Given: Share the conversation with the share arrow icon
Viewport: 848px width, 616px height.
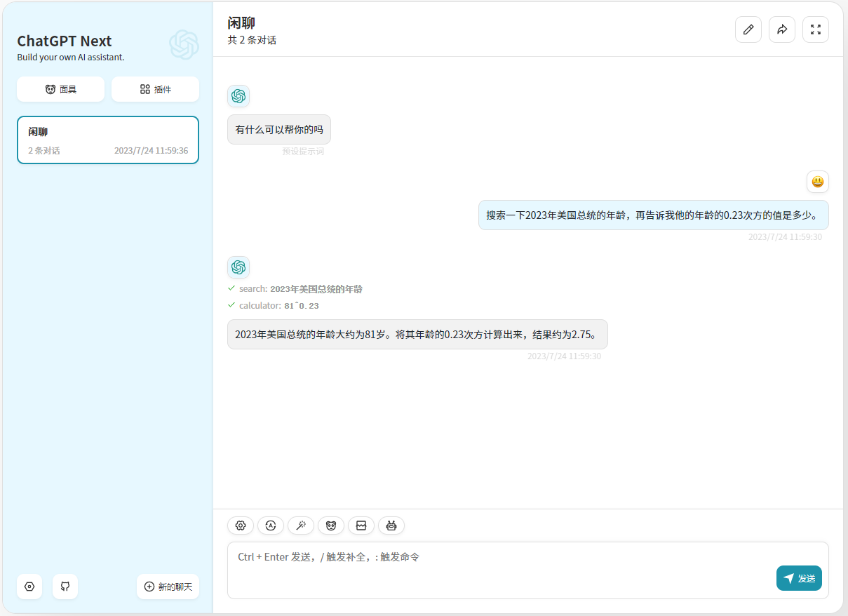Looking at the screenshot, I should click(782, 29).
